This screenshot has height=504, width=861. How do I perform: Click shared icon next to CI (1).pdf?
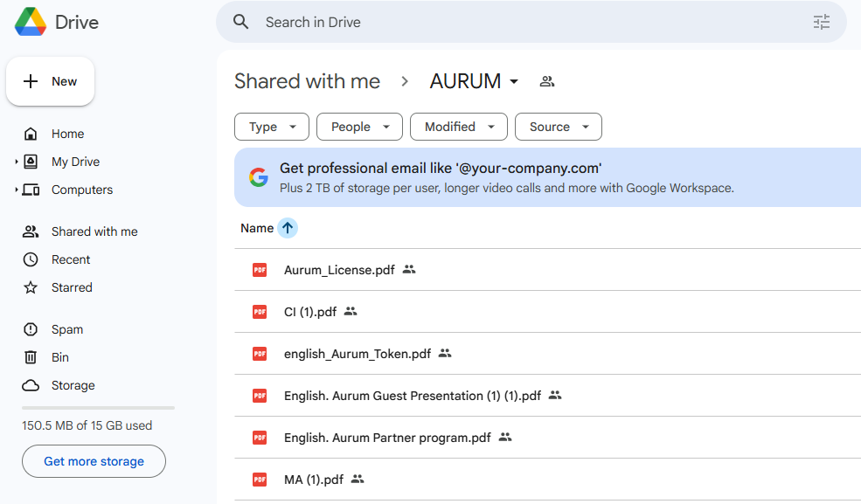[351, 312]
